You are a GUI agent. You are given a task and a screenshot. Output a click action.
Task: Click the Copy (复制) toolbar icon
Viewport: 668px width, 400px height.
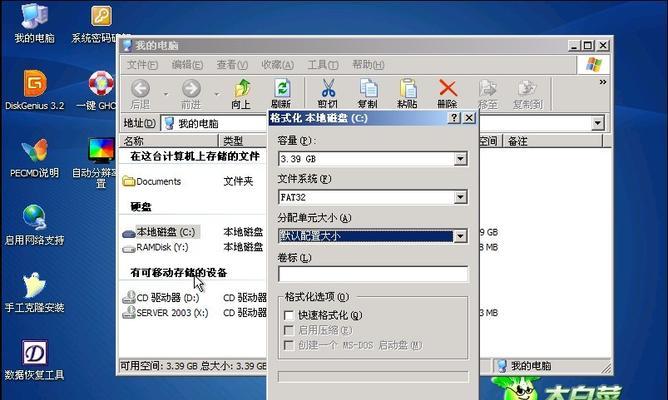tap(367, 94)
